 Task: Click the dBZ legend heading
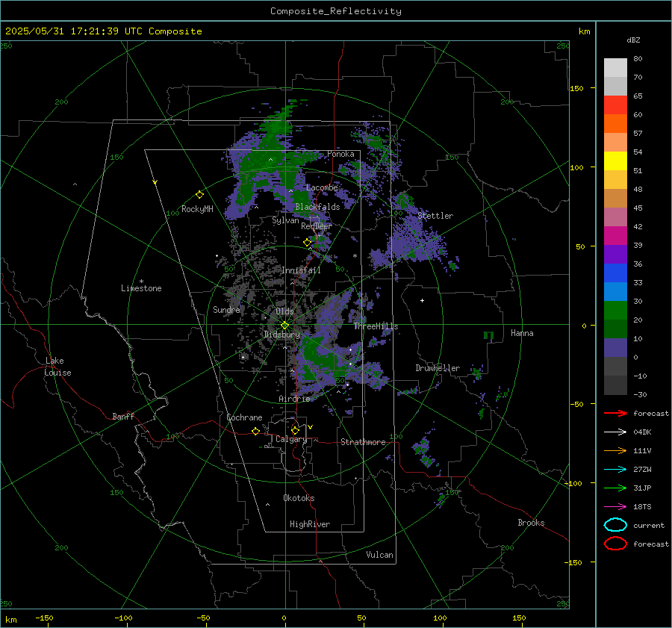tap(633, 40)
